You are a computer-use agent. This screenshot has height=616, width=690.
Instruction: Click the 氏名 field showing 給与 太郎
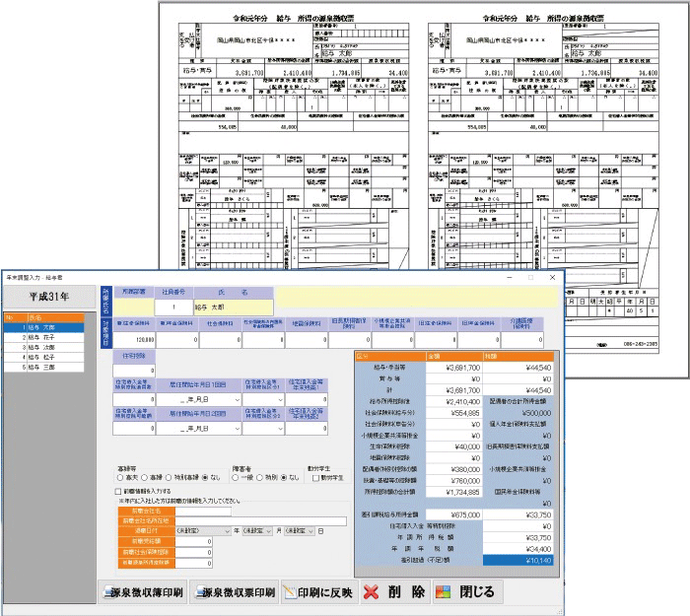coord(234,308)
